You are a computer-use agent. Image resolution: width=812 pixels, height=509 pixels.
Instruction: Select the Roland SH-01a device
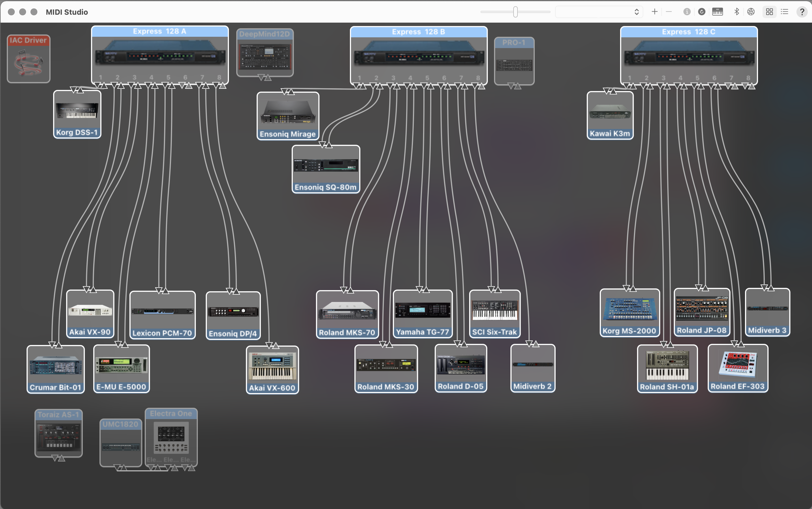click(667, 369)
